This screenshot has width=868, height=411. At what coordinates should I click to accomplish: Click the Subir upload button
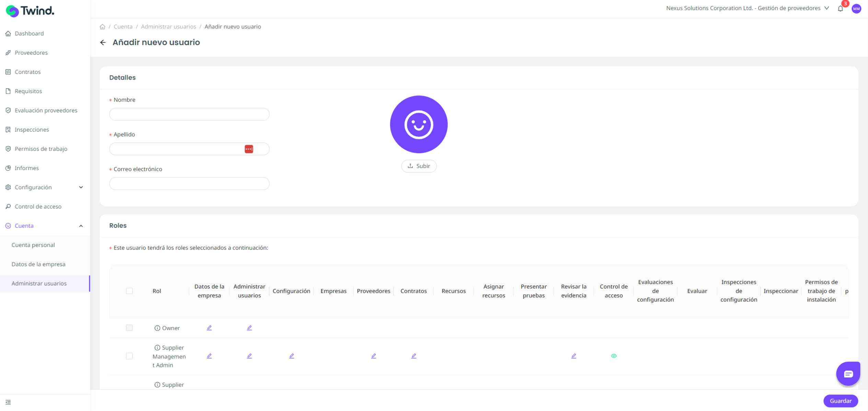pyautogui.click(x=419, y=166)
